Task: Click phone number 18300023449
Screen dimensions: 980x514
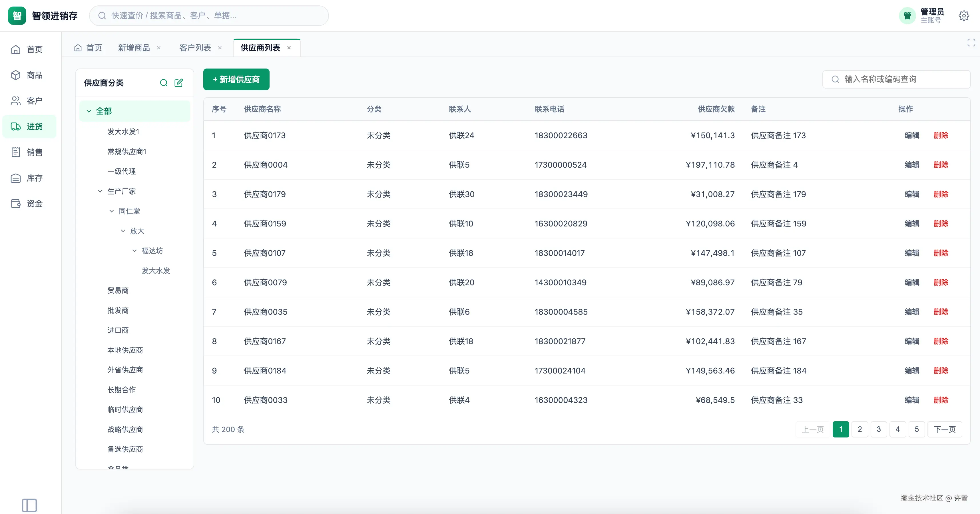Action: (x=561, y=194)
